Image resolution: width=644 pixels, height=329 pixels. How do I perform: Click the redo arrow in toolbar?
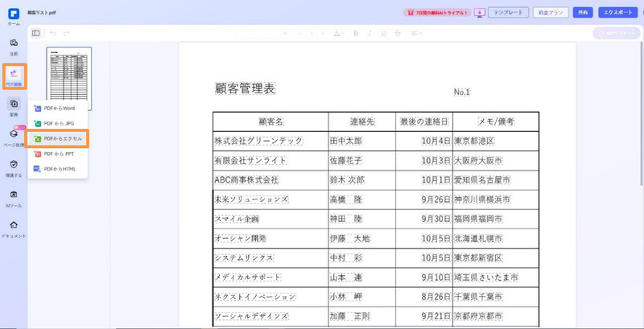(x=66, y=33)
